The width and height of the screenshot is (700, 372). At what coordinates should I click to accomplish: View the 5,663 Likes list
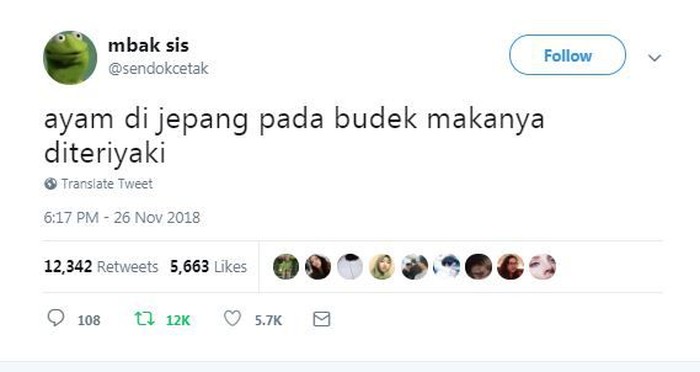(x=208, y=267)
